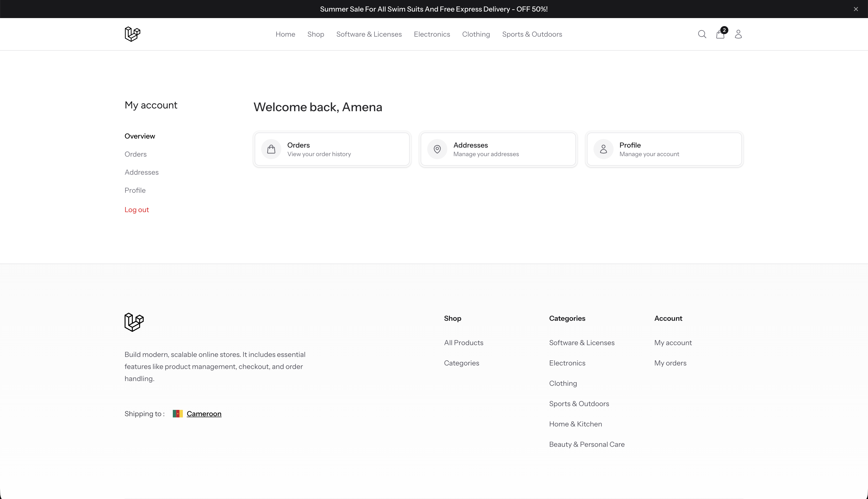This screenshot has height=499, width=868.
Task: Open Electronics in top navigation
Action: pyautogui.click(x=431, y=34)
